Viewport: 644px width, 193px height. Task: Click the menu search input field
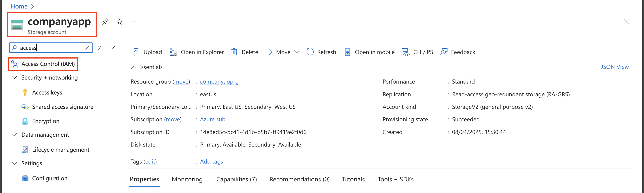tap(51, 48)
